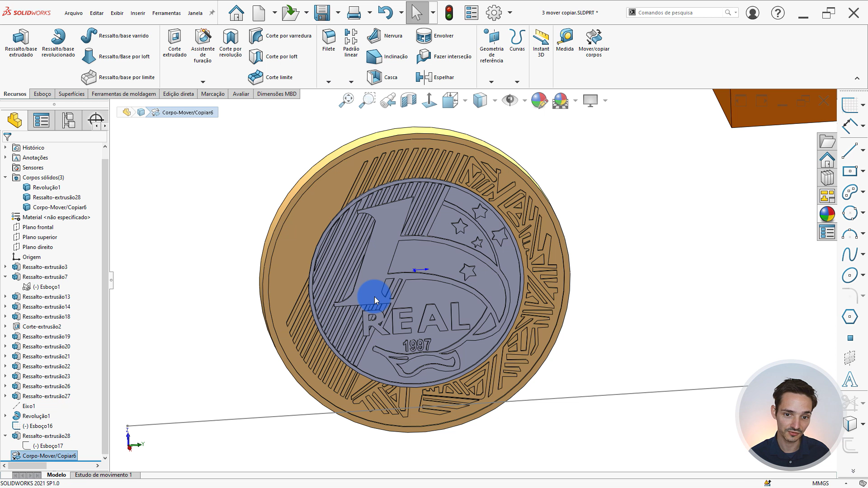Click the Espelhar tool
The width and height of the screenshot is (868, 488).
click(434, 77)
